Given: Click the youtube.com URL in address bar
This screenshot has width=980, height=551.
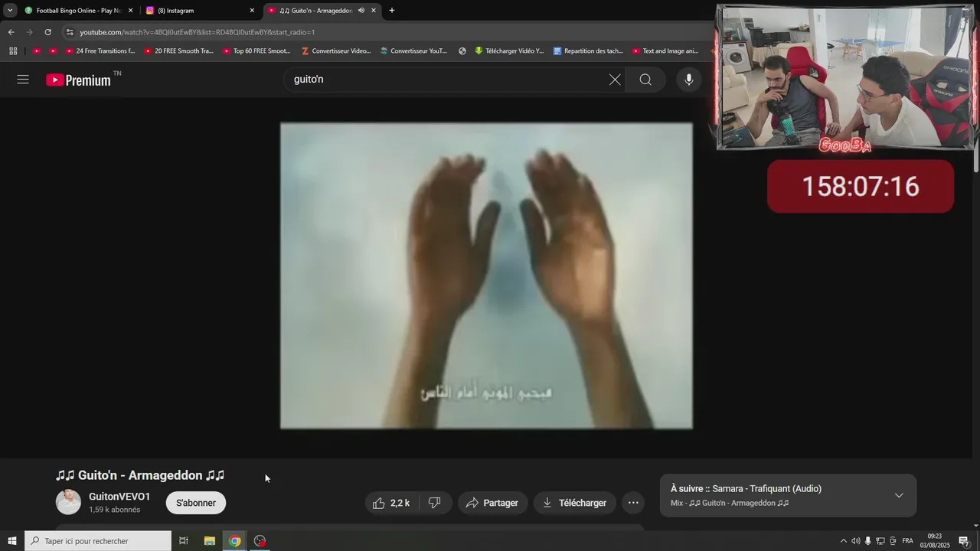Looking at the screenshot, I should [198, 32].
